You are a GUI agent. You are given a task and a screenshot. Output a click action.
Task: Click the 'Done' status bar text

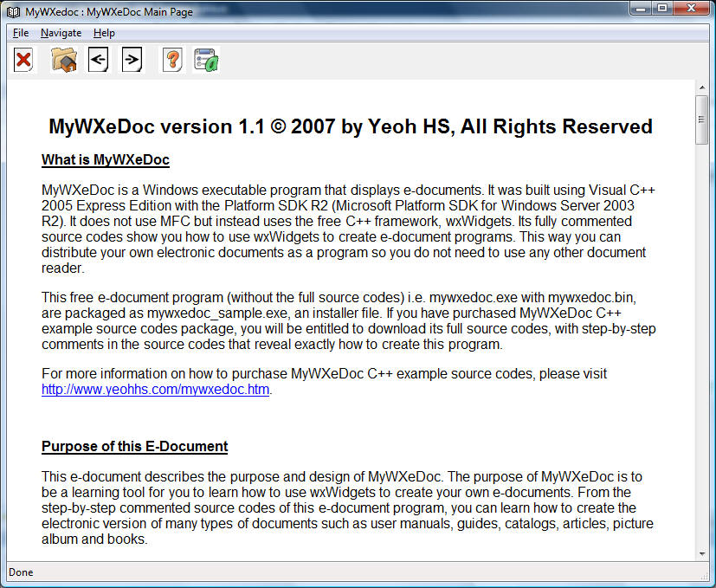point(21,572)
